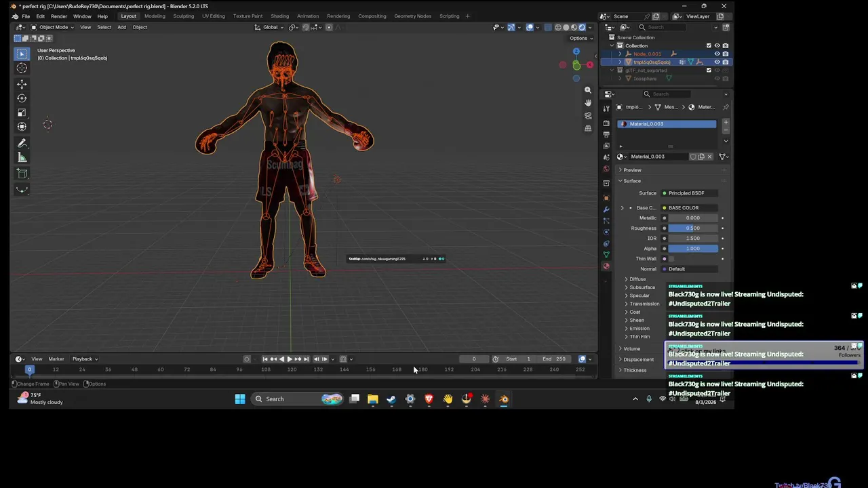Toggle the Thin Wall checkbox

(x=672, y=259)
